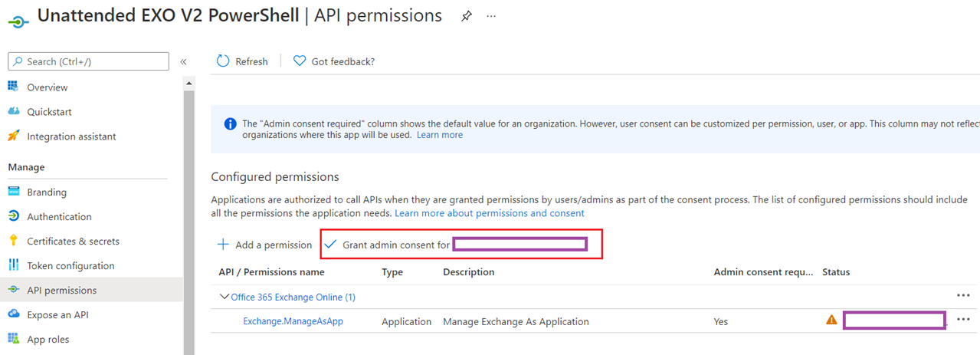
Task: Click the Certificates & secrets key icon
Action: 13,241
